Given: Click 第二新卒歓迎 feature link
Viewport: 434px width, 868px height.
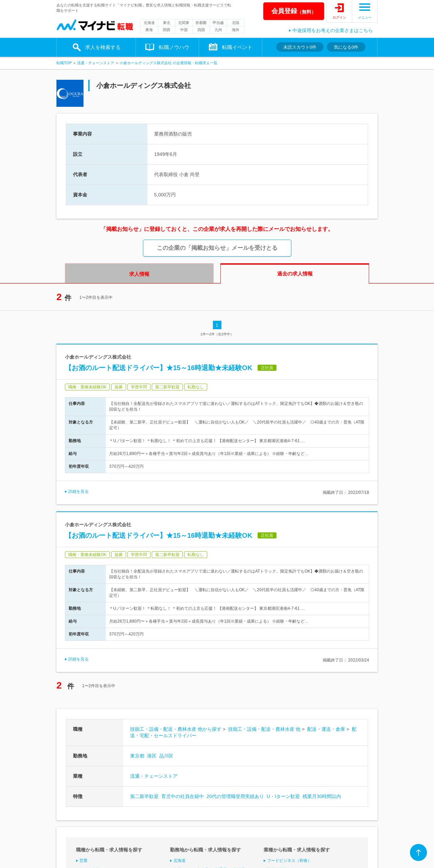Looking at the screenshot, I should point(144,796).
